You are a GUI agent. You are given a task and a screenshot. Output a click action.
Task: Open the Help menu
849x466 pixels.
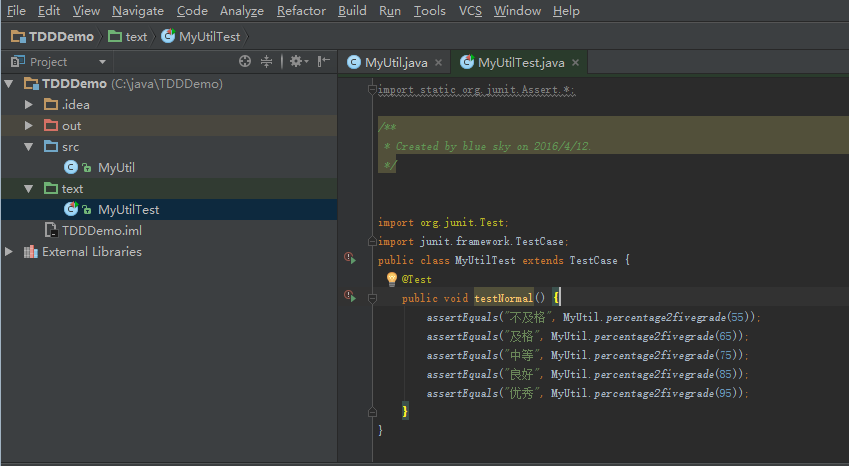(566, 11)
